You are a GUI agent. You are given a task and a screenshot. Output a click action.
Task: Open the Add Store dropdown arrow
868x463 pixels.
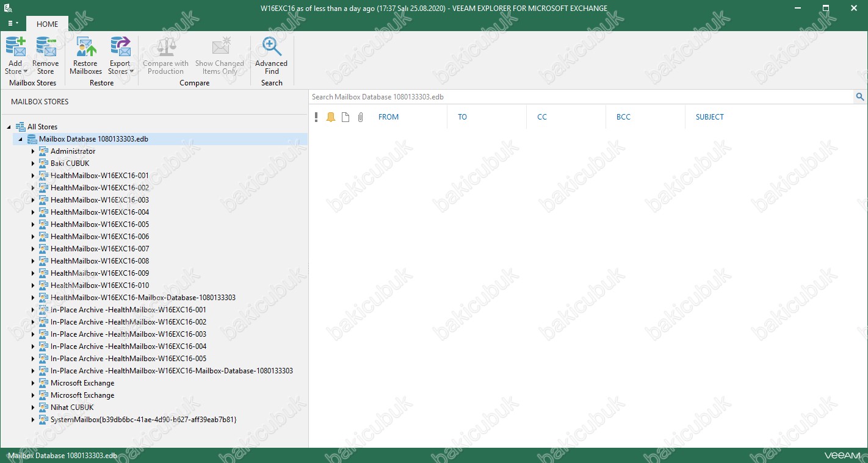point(26,71)
